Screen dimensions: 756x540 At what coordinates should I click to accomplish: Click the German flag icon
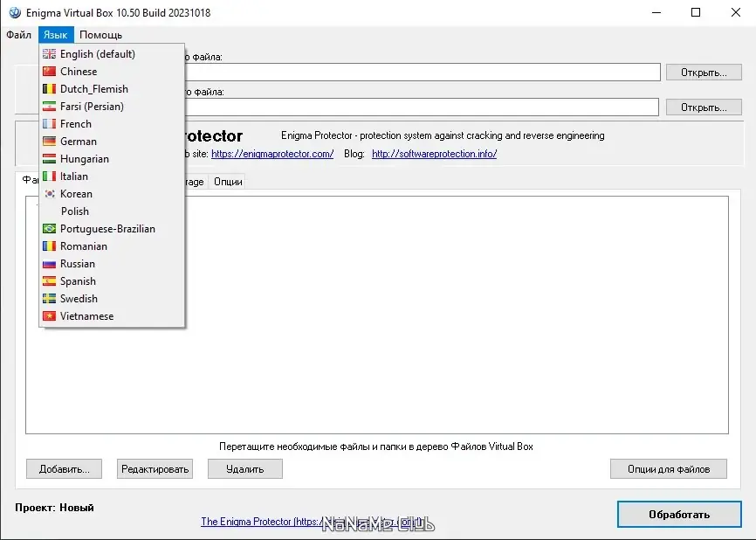pyautogui.click(x=49, y=142)
